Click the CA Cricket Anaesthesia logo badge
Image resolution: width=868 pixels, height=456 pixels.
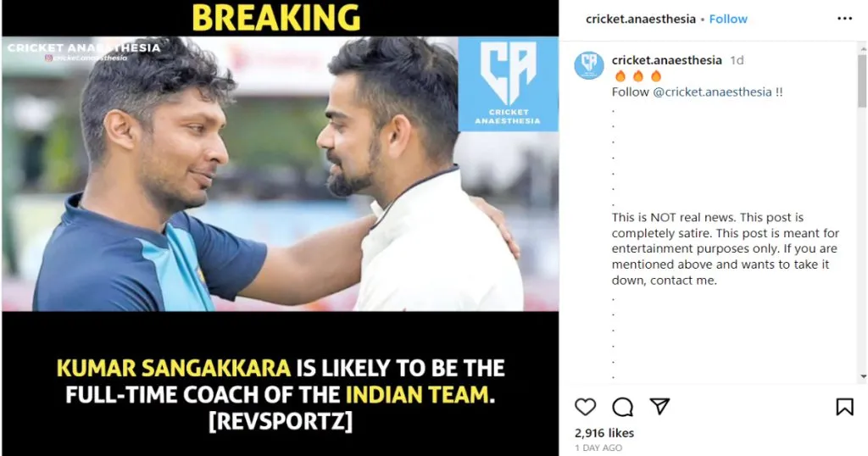coord(508,84)
